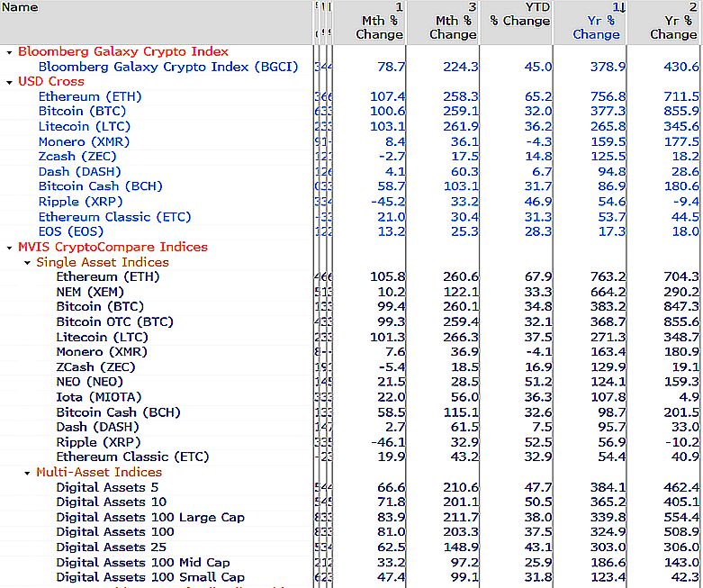
Task: Click Bitcoin OTC 2 Yr value 855.6
Action: pyautogui.click(x=681, y=322)
